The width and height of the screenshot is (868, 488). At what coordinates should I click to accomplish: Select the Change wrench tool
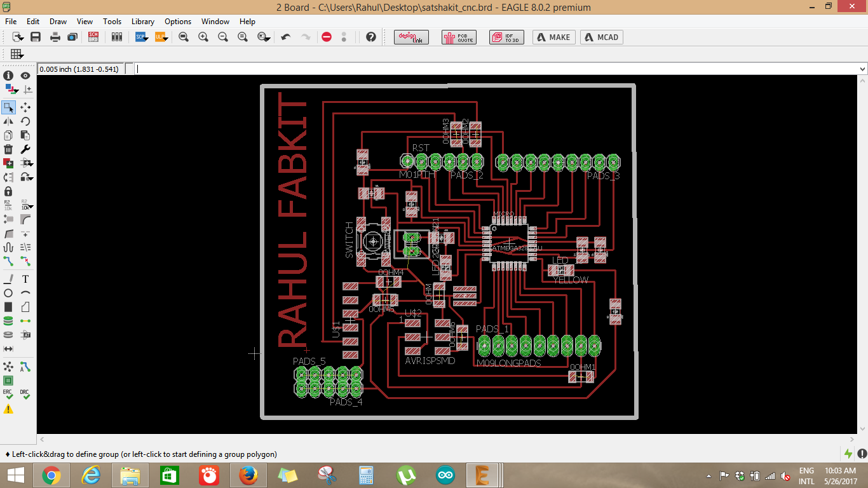pyautogui.click(x=25, y=149)
